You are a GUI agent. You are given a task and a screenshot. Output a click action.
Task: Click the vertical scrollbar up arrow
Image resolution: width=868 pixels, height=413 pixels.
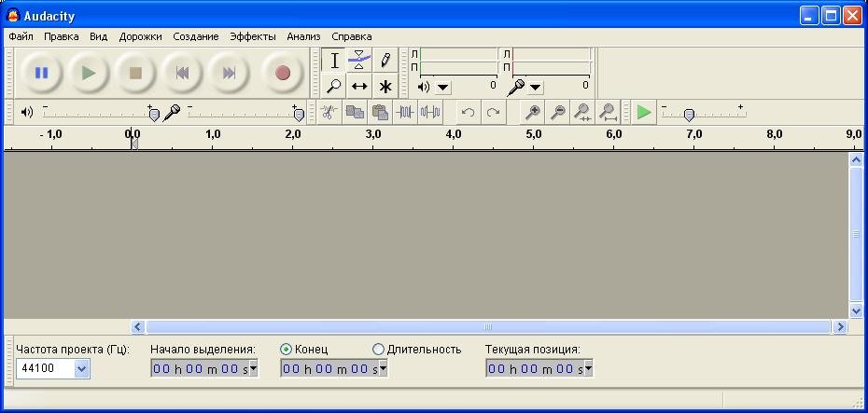pos(856,159)
